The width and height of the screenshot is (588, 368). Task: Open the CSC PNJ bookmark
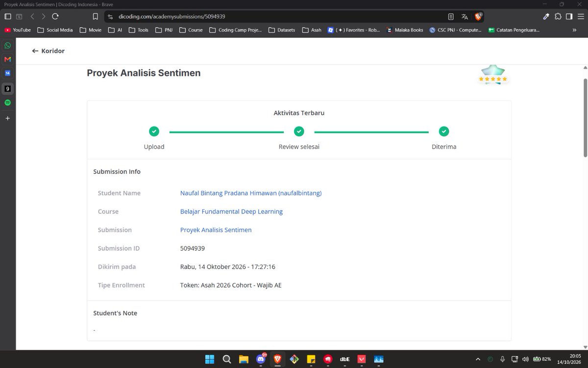(x=455, y=30)
